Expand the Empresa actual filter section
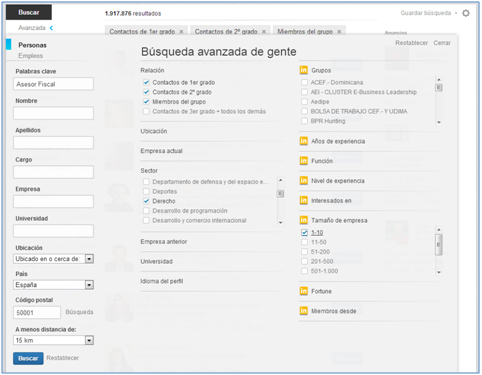Viewport: 482px width, 375px height. [x=161, y=151]
